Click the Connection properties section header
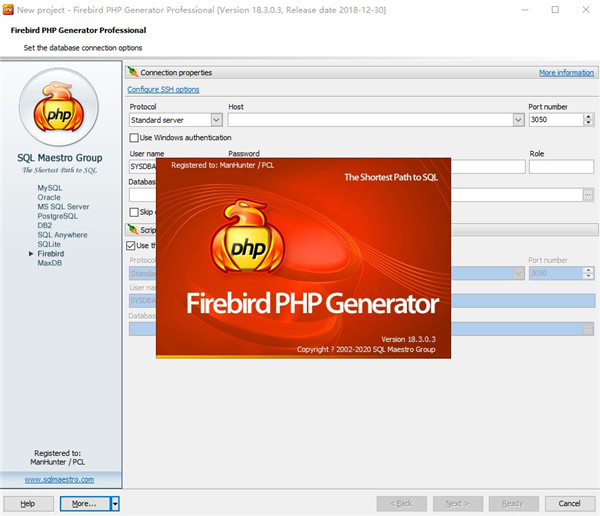This screenshot has height=516, width=600. click(362, 72)
